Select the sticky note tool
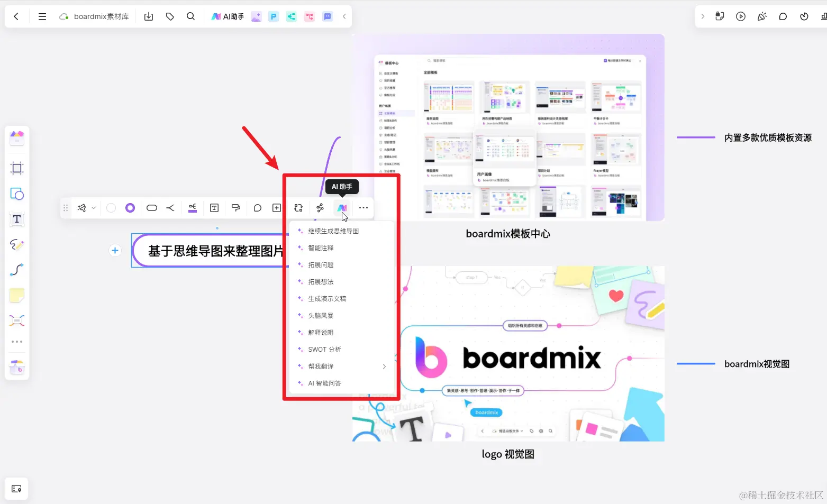The image size is (827, 504). [17, 295]
